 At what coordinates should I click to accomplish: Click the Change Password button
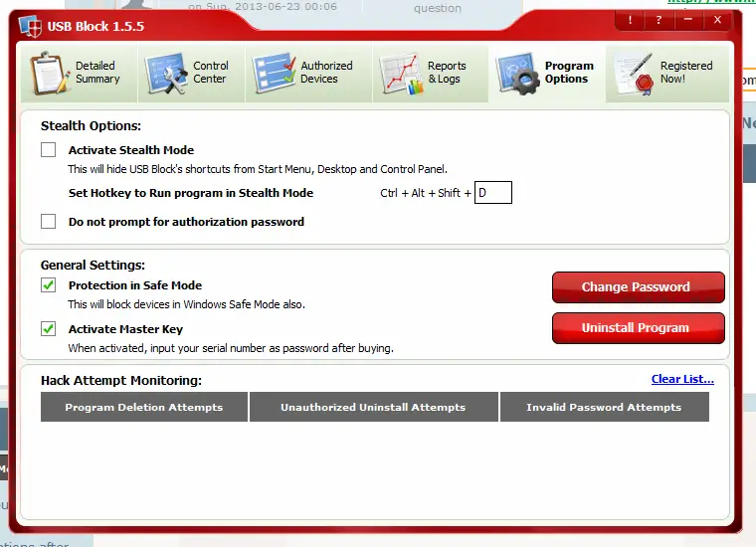638,287
